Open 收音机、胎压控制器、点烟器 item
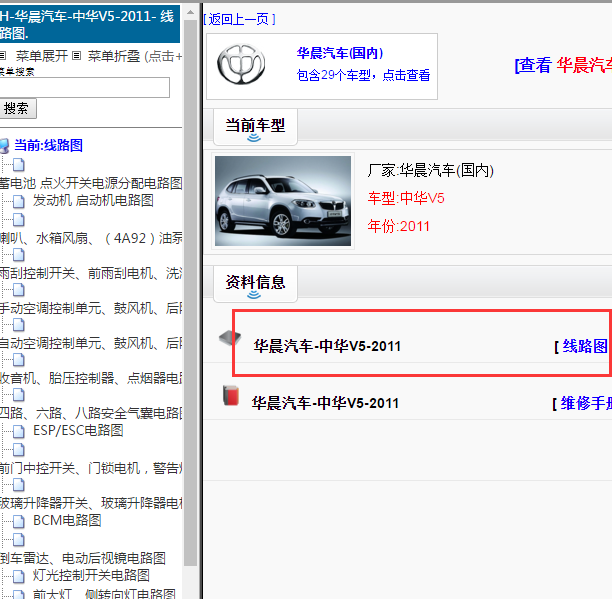Screen dimensions: 612x599 click(x=91, y=378)
